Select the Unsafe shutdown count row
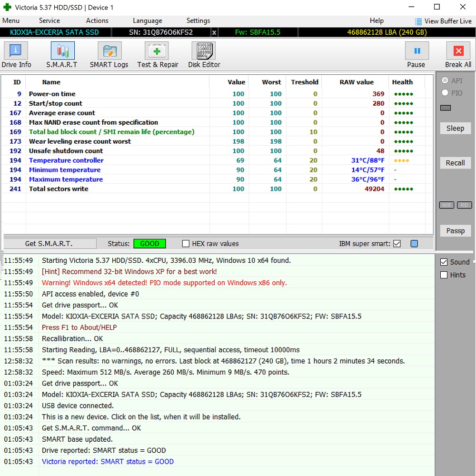 pos(217,151)
